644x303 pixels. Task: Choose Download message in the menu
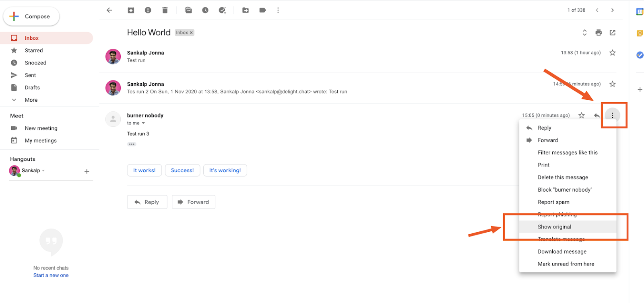pos(562,251)
